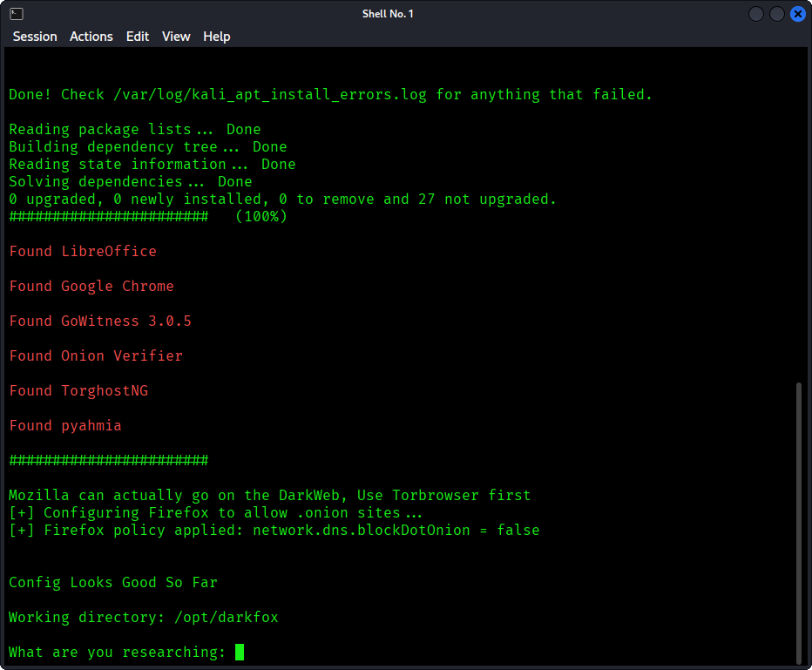
Task: Minimize the terminal window
Action: point(756,14)
